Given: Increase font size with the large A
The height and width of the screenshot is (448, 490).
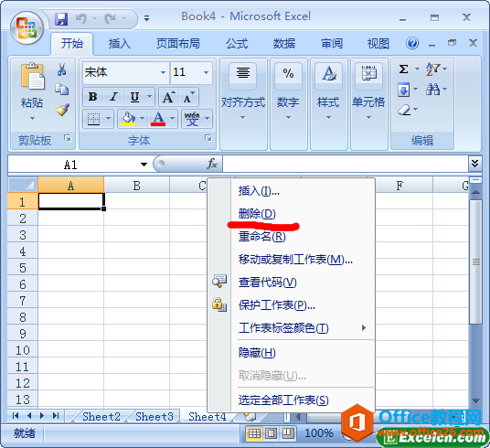Looking at the screenshot, I should [169, 97].
